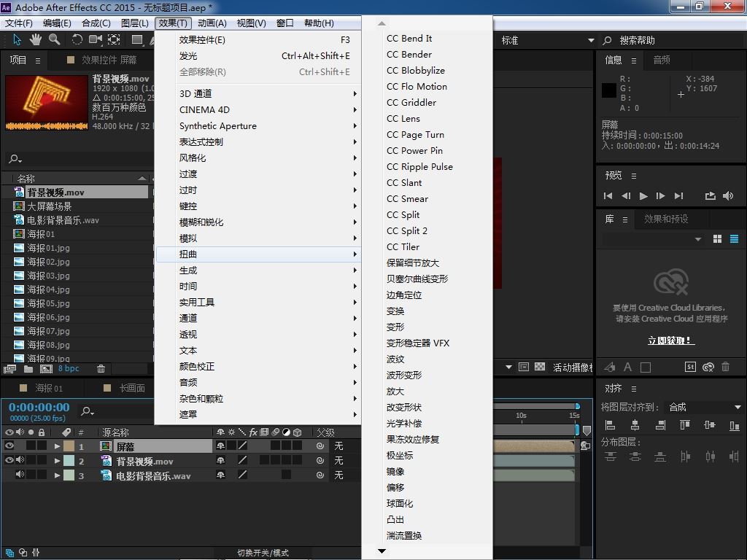747x560 pixels.
Task: Click the 8 bpc color depth button
Action: click(69, 368)
